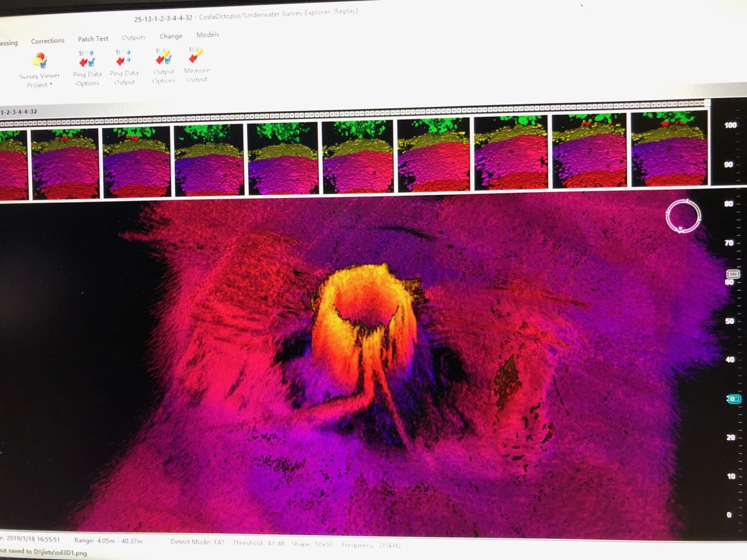This screenshot has height=560, width=747.
Task: Click the 100 mark on the depth scale
Action: click(730, 125)
